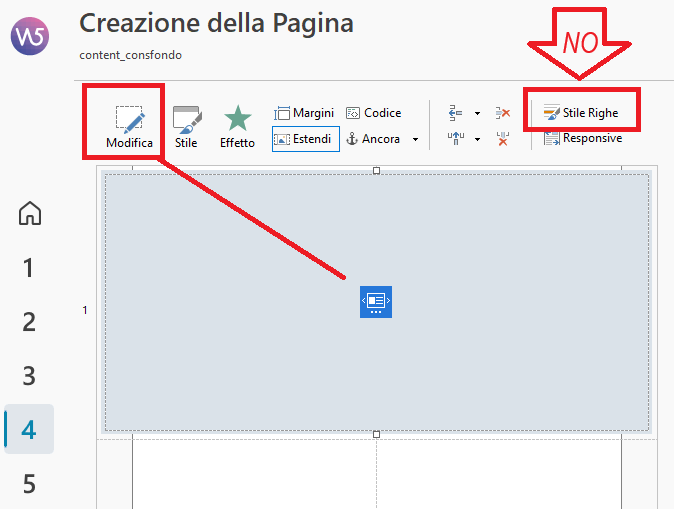Open Modifica to edit the object
The image size is (674, 510).
click(x=129, y=127)
